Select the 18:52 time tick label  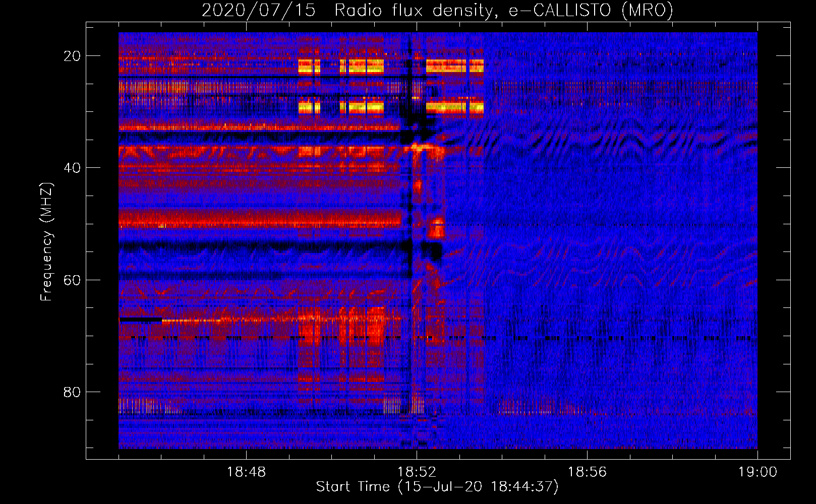[417, 472]
